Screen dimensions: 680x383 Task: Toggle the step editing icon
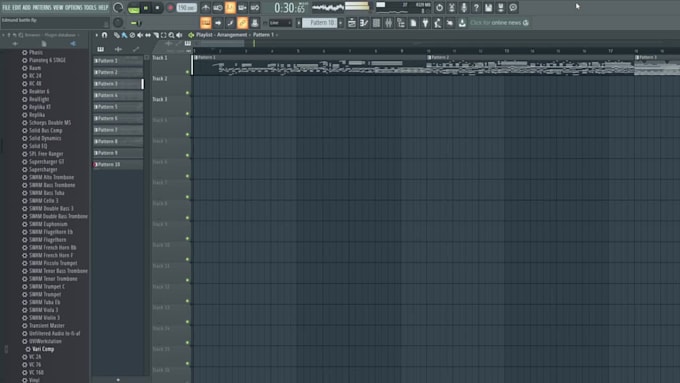click(230, 23)
